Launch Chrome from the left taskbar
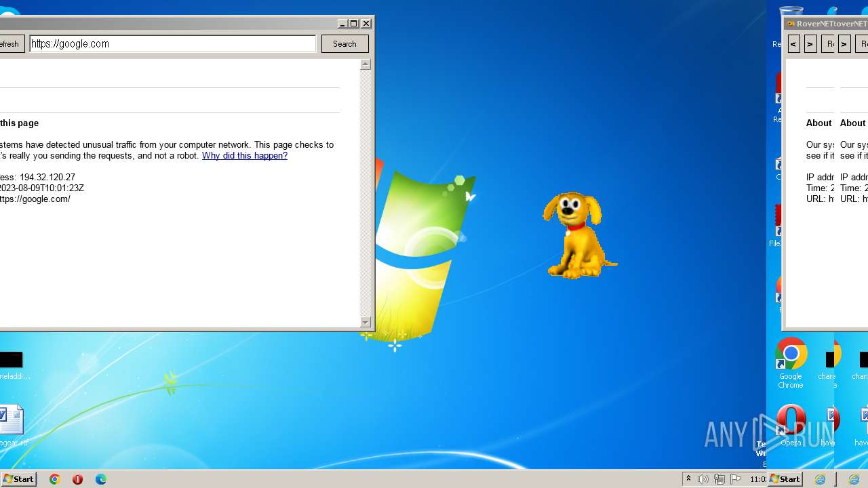The width and height of the screenshot is (868, 488). [x=55, y=479]
